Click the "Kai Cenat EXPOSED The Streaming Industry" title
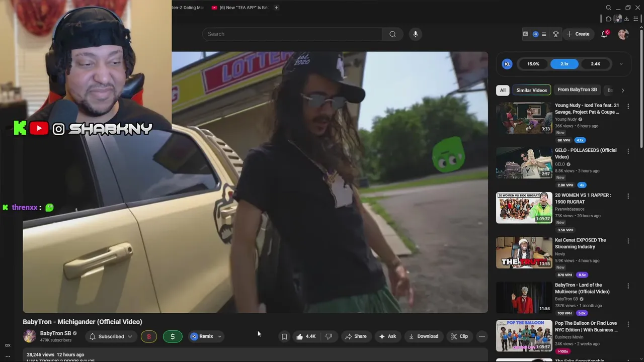Viewport: 644px width, 362px height. (580, 243)
